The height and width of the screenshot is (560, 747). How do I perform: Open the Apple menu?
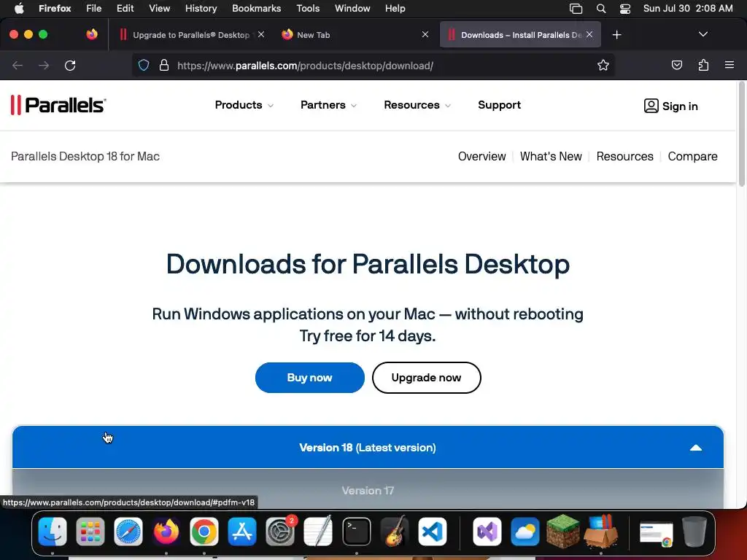(19, 8)
